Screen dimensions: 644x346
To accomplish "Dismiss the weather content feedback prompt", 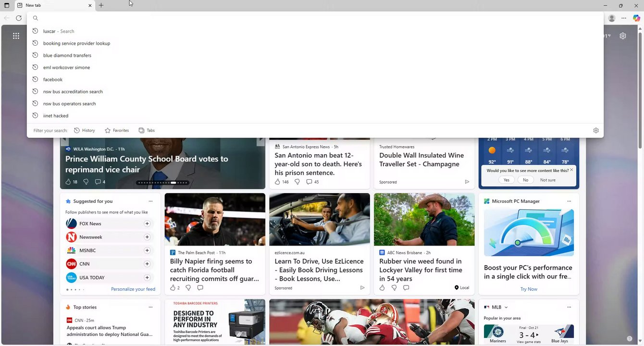I will click(571, 170).
